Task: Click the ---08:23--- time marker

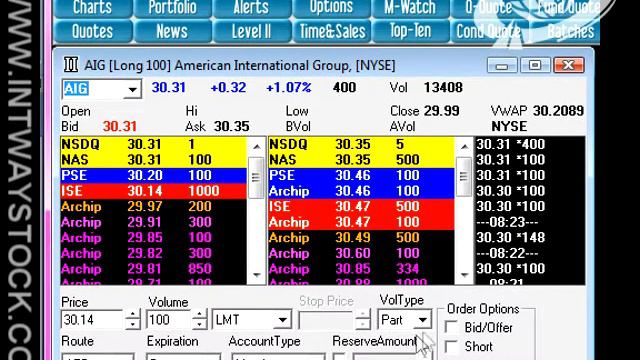Action: (x=507, y=222)
